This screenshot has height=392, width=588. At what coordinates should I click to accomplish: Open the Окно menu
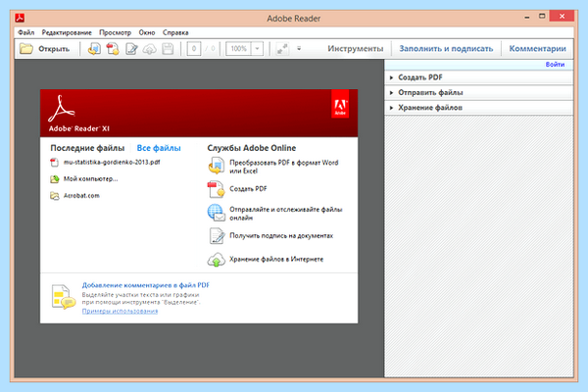tap(147, 32)
